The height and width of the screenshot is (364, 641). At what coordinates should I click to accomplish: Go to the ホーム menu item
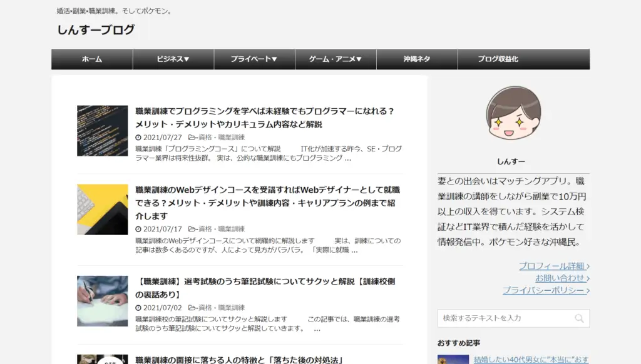[92, 59]
